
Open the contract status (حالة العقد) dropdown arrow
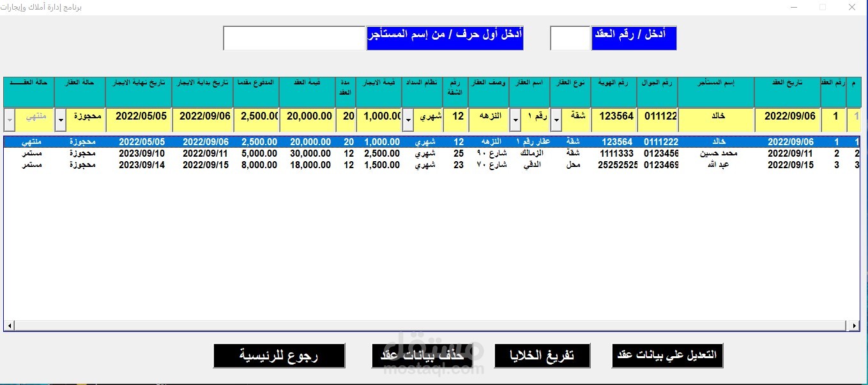click(x=10, y=119)
